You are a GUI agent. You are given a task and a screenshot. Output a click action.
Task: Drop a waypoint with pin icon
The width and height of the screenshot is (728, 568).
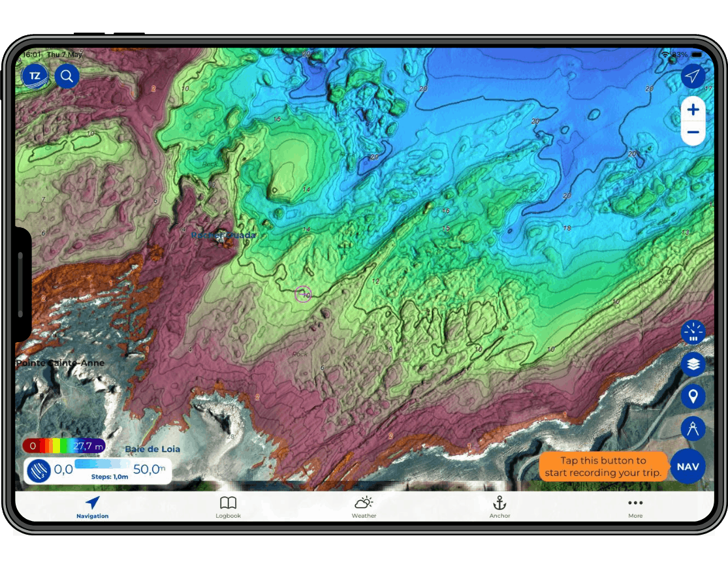693,396
